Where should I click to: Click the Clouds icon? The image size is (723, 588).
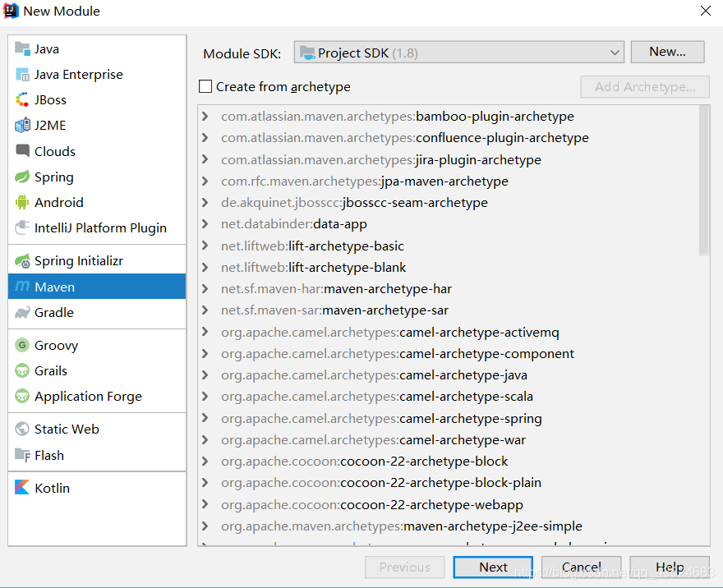point(22,150)
